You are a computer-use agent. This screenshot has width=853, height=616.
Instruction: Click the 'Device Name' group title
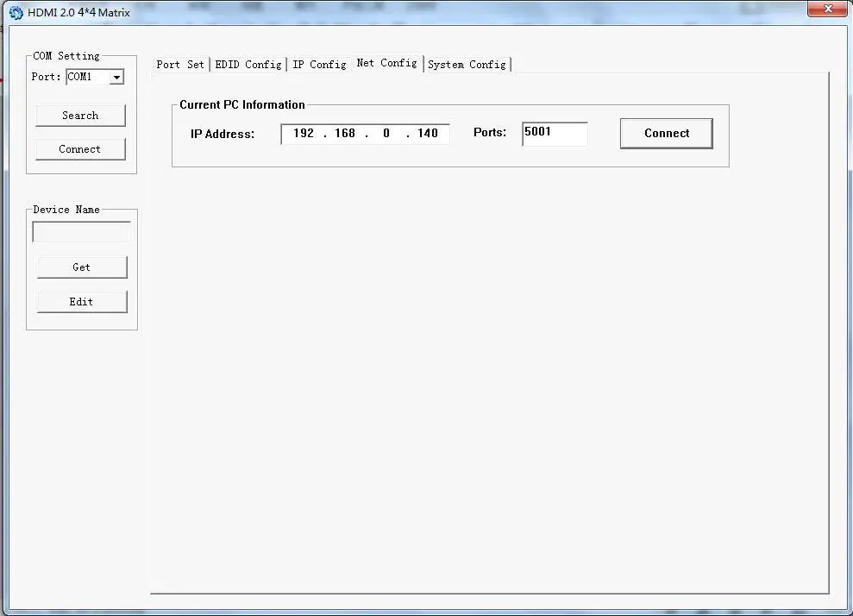(x=66, y=210)
